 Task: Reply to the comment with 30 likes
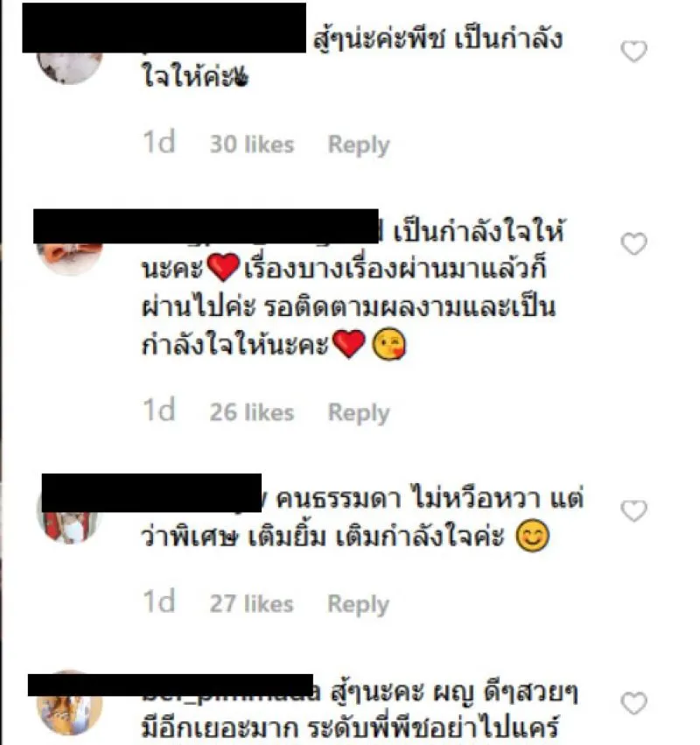tap(359, 144)
